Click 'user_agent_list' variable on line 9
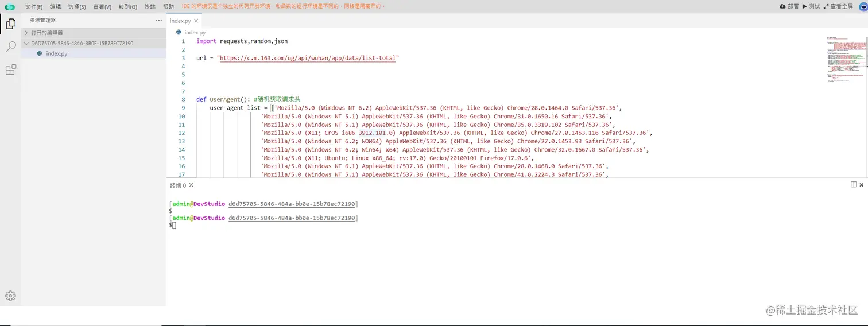This screenshot has width=868, height=326. [x=235, y=108]
